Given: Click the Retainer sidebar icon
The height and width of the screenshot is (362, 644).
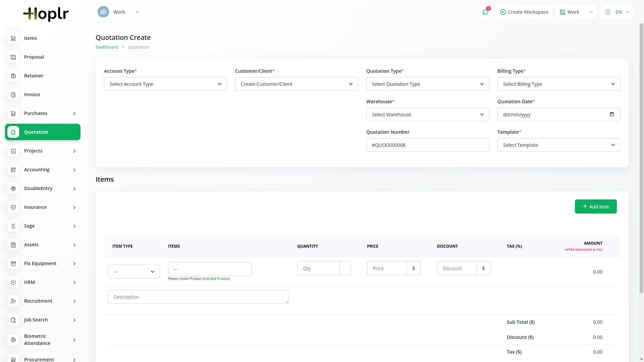Looking at the screenshot, I should pos(13,76).
